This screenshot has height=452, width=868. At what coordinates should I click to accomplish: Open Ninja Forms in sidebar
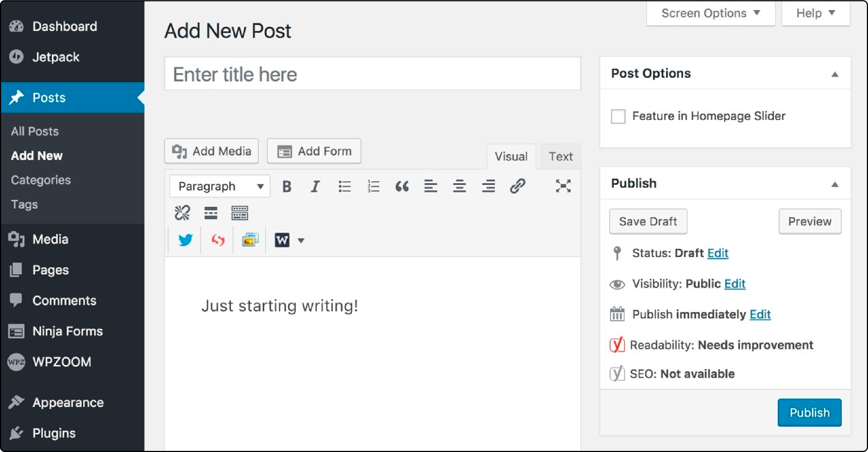coord(73,331)
